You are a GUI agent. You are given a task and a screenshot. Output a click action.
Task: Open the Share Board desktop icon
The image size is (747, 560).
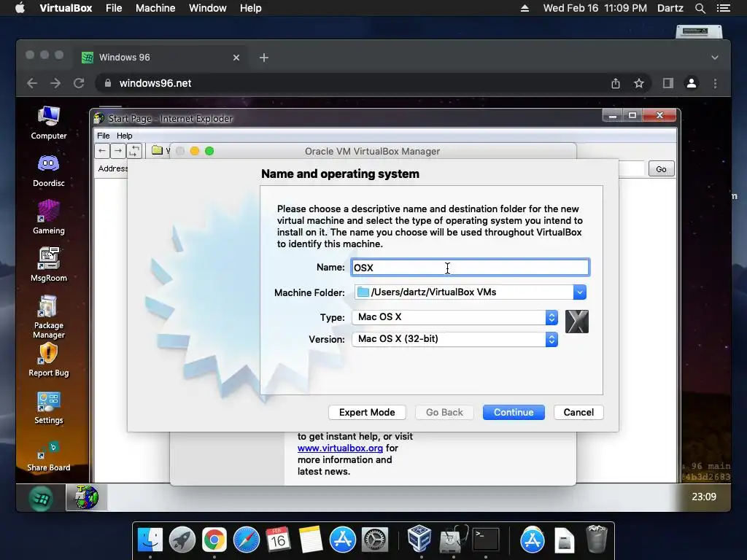click(49, 456)
